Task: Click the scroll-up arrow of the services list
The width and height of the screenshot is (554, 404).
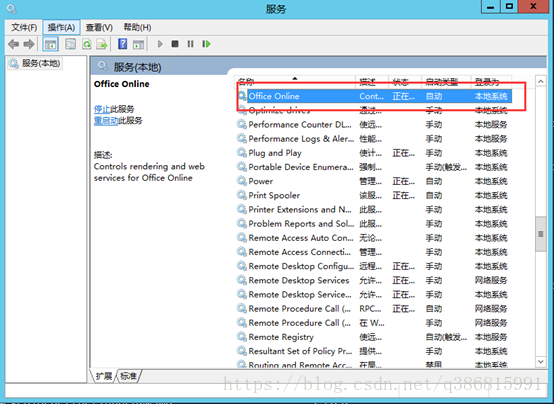Action: tap(541, 82)
